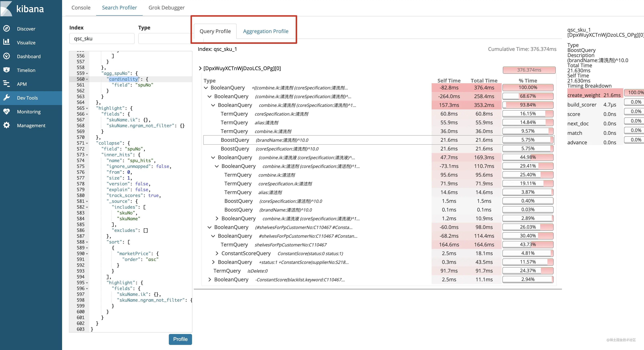Screen dimensions: 644x350
Task: Open the Grok Debugger tab
Action: (166, 7)
